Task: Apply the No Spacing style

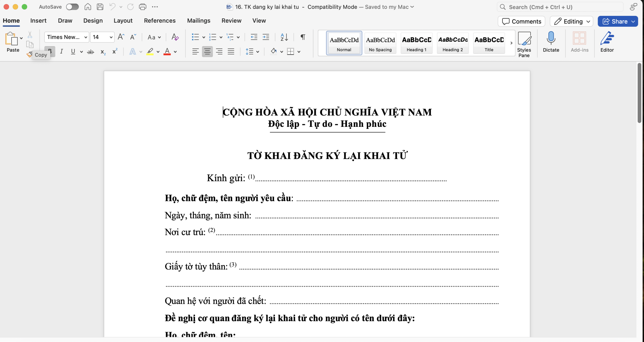Action: 380,43
